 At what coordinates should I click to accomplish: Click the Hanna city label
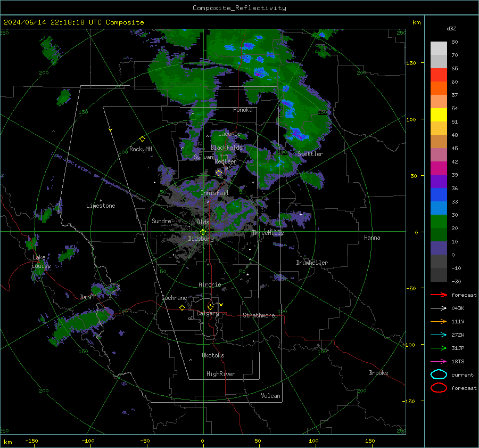pyautogui.click(x=372, y=238)
